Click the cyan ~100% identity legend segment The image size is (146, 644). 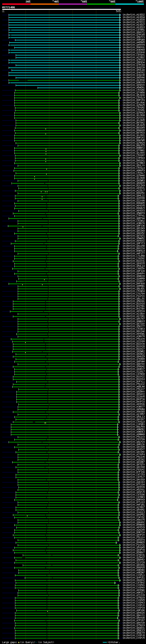pos(130,4)
